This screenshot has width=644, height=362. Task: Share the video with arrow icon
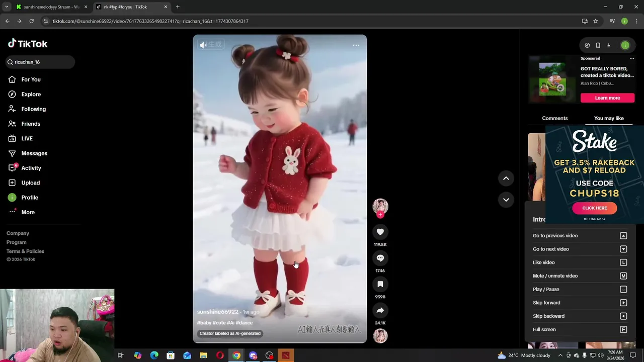point(380,310)
